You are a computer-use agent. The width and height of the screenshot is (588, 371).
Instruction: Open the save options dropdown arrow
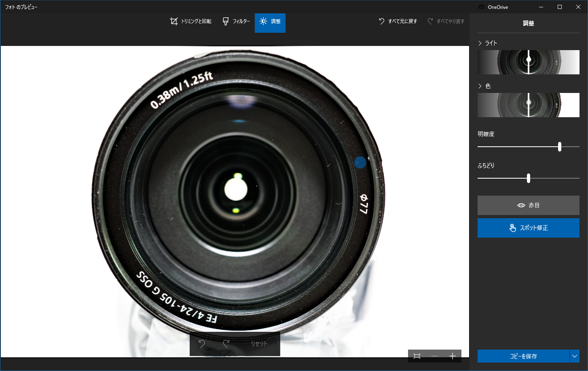[x=575, y=356]
